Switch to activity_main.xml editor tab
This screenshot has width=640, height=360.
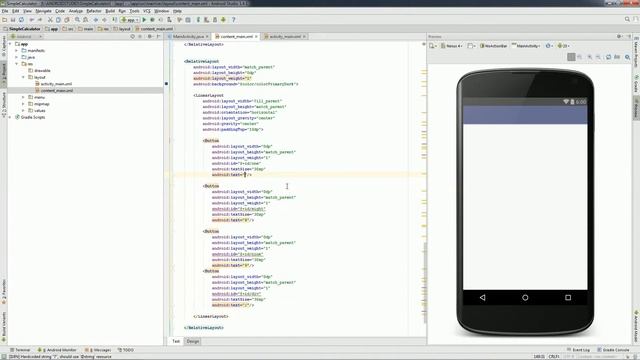click(285, 36)
